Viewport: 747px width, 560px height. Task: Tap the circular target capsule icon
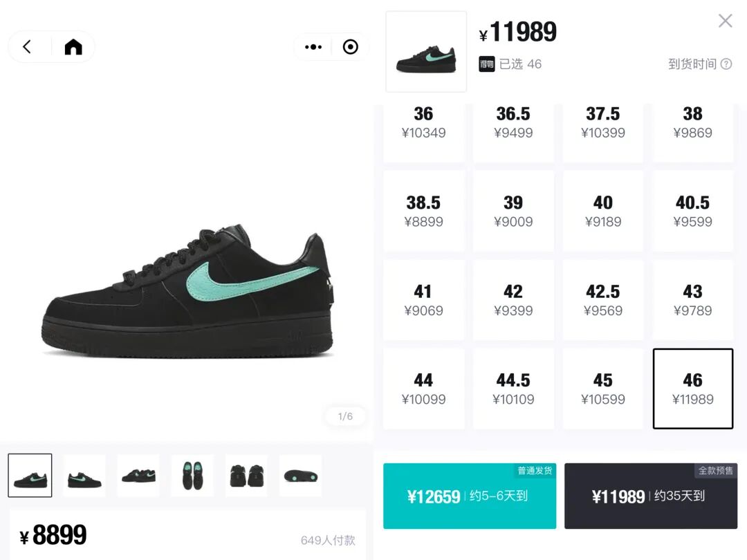coord(351,47)
